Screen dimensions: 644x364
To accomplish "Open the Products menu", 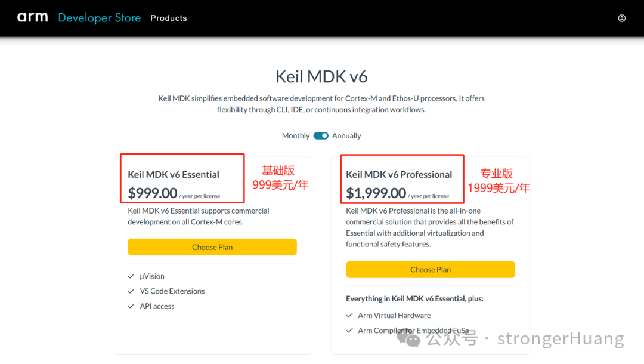I will pyautogui.click(x=168, y=18).
